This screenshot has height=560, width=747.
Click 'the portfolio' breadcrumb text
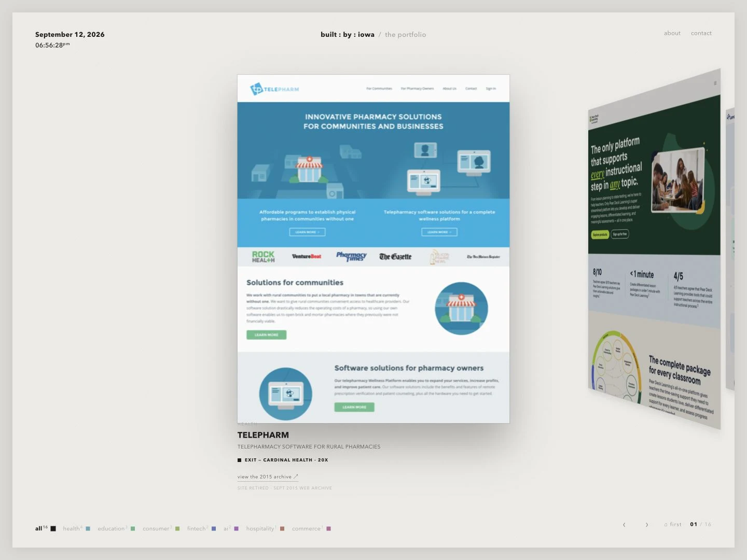coord(405,35)
